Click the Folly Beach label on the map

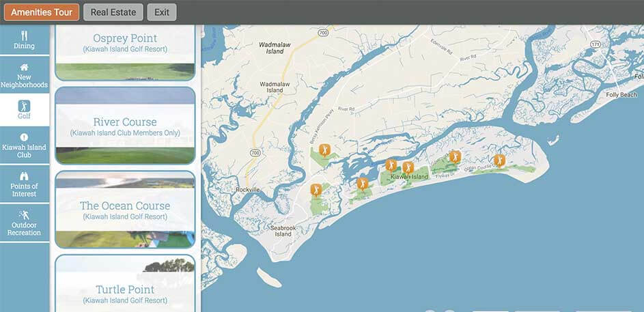click(621, 95)
